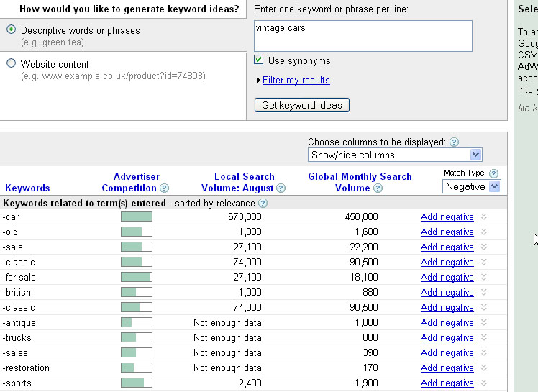Open the Show/hide columns dropdown
Image resolution: width=538 pixels, height=392 pixels.
click(395, 155)
